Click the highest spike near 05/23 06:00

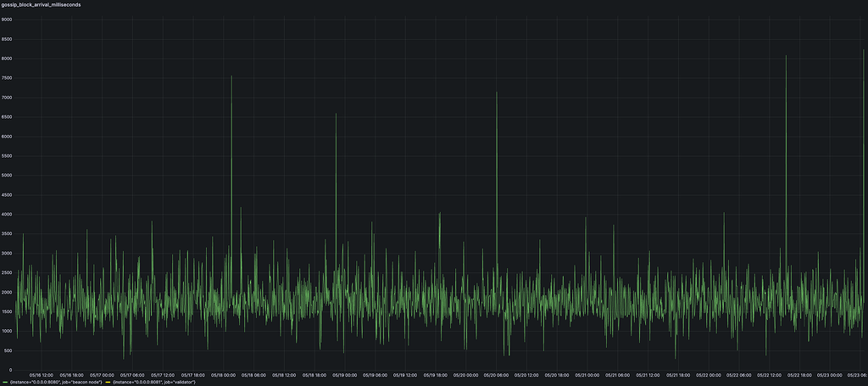(863, 50)
